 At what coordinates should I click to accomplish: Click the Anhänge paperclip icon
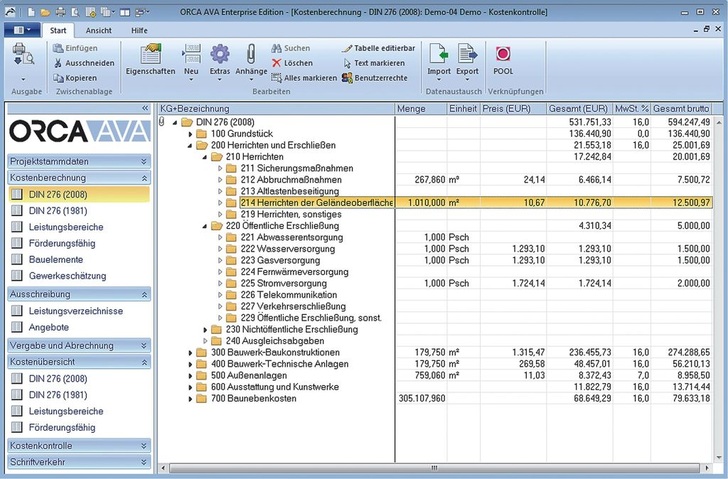tap(251, 54)
